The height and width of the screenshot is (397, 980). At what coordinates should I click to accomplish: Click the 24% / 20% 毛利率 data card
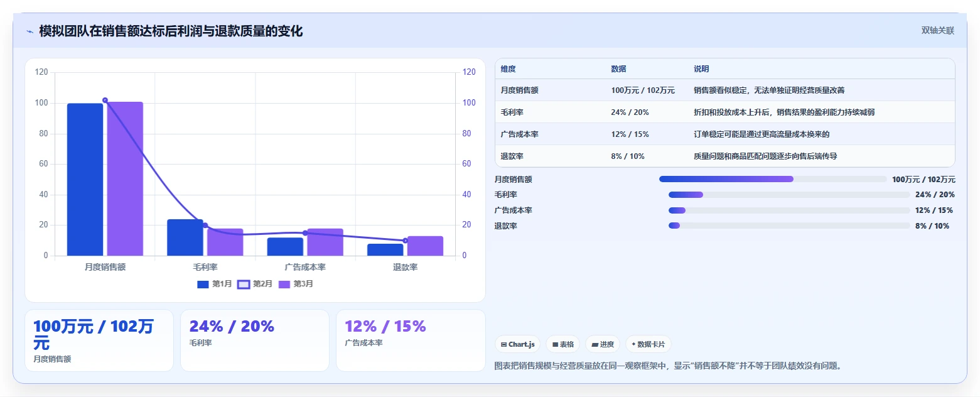pos(254,340)
